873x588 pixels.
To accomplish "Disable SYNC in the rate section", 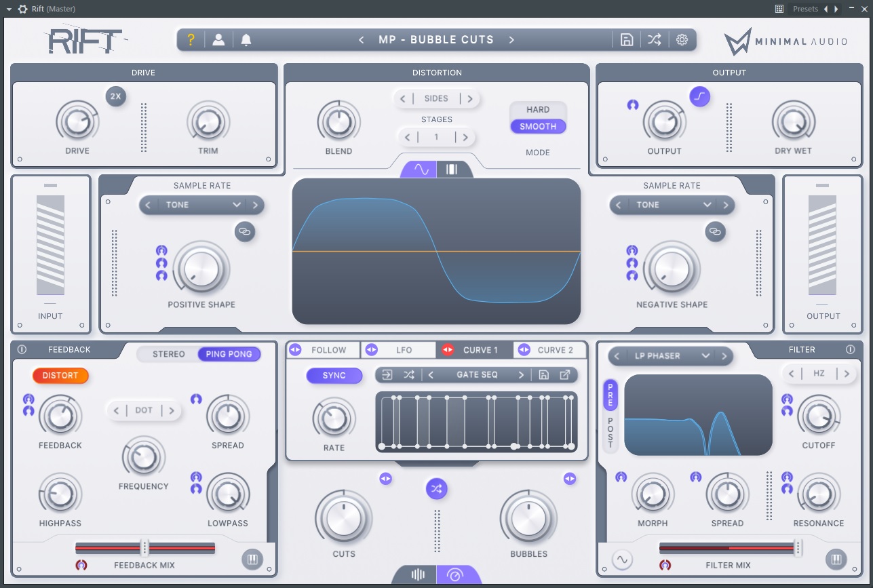I will click(333, 374).
